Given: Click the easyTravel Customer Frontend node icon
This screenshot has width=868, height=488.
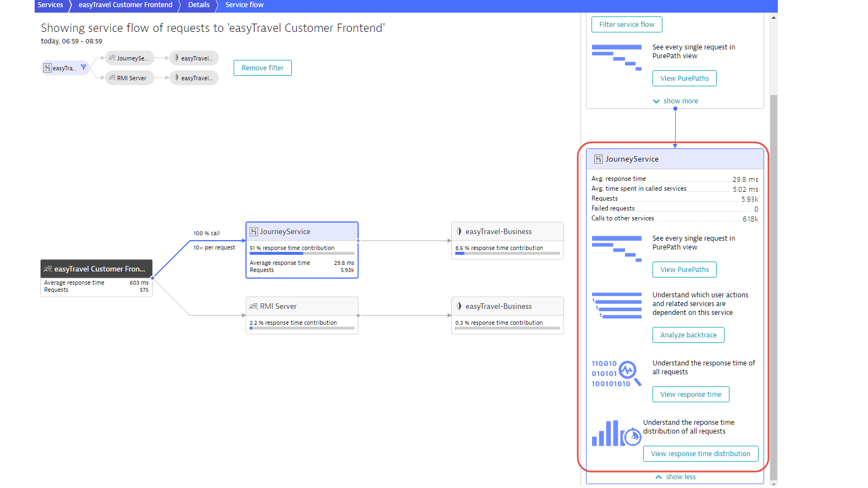Looking at the screenshot, I should pyautogui.click(x=48, y=269).
